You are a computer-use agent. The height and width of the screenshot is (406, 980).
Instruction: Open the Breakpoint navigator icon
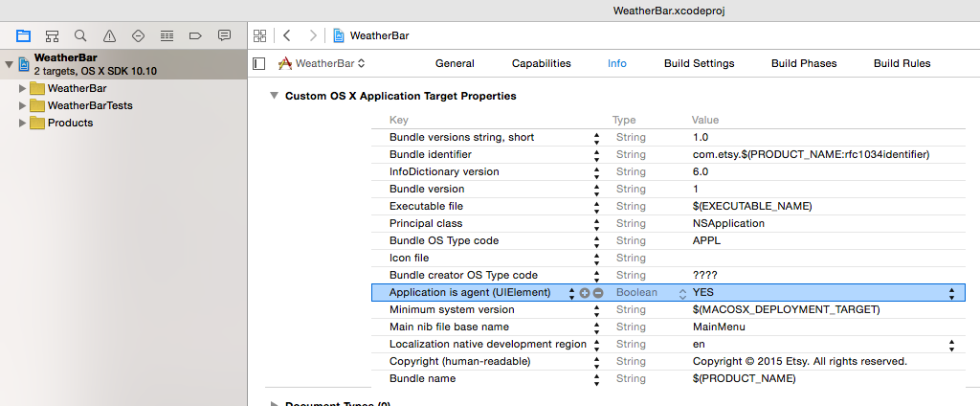(x=195, y=35)
